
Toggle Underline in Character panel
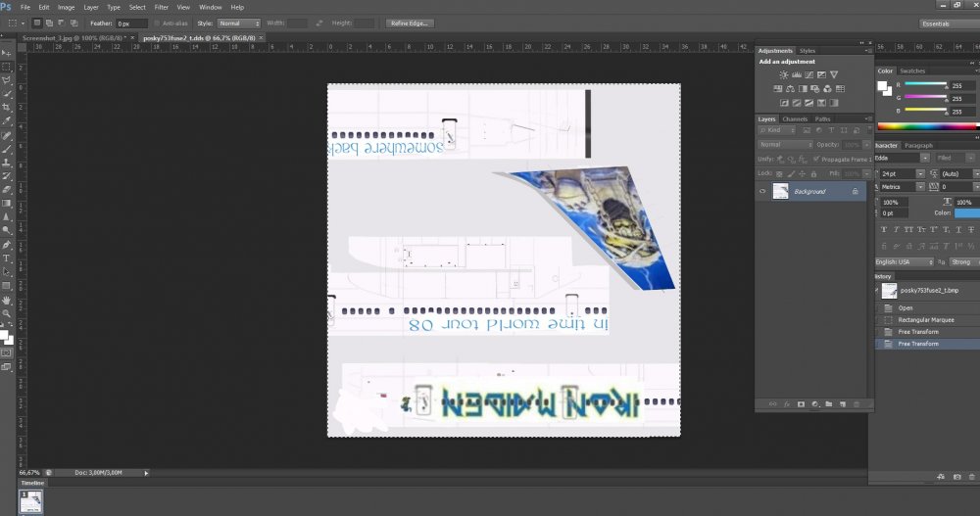(x=958, y=230)
